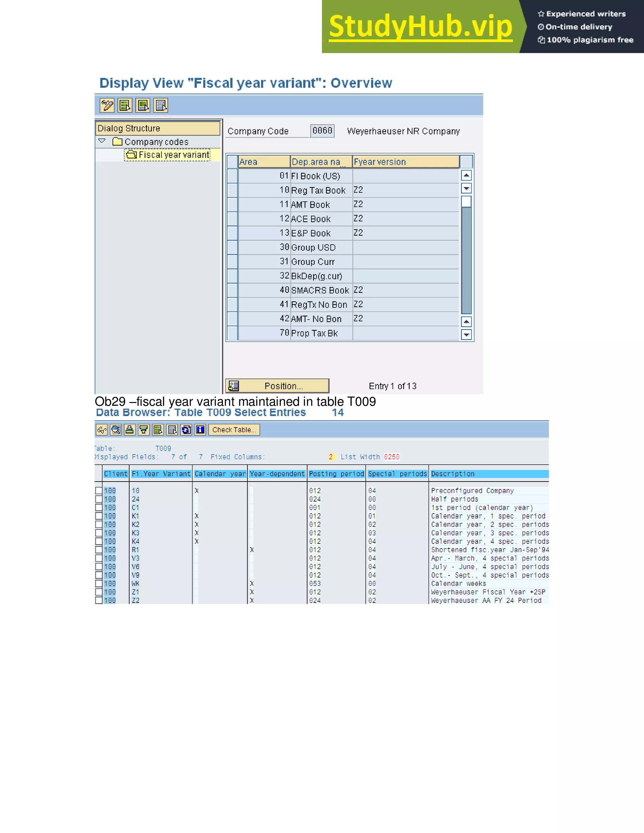Click the upper scroll-up arrow of the area table

tap(466, 175)
